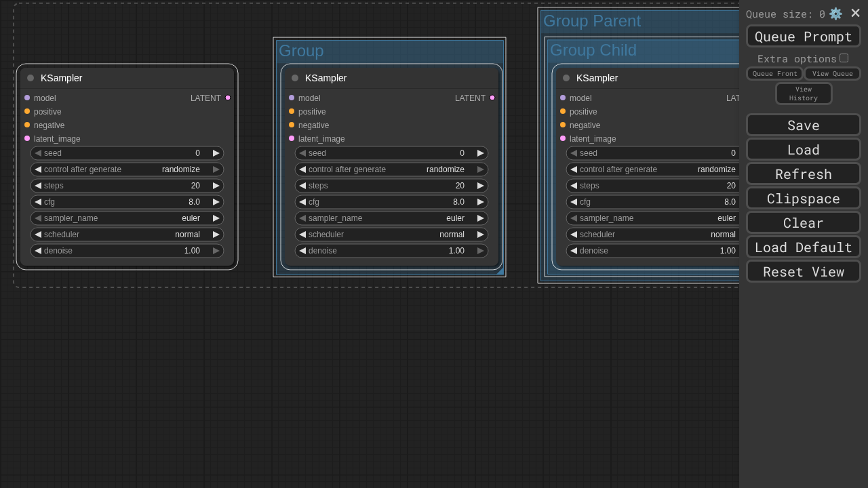Collapse the KSampler node inside Group

click(295, 78)
